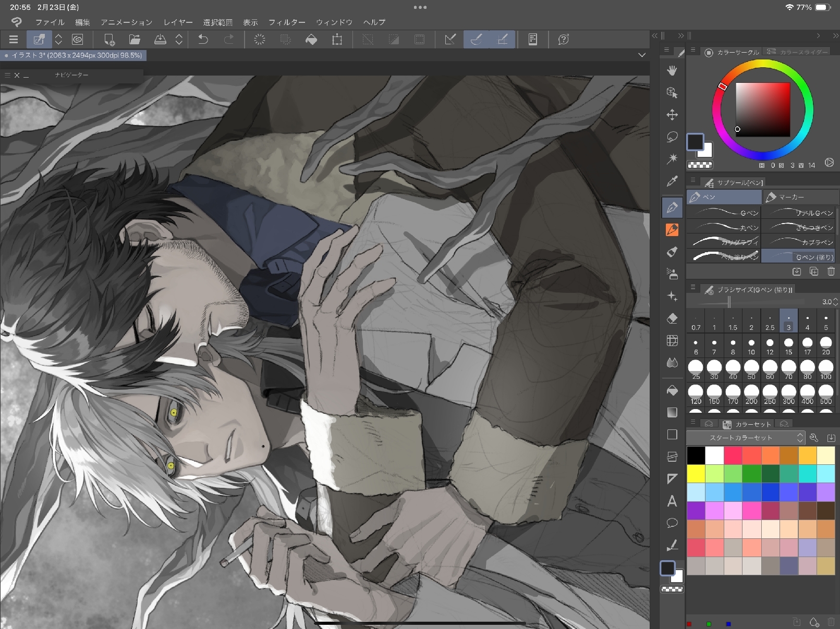The width and height of the screenshot is (840, 629).
Task: Open the フィルター menu
Action: pos(287,22)
